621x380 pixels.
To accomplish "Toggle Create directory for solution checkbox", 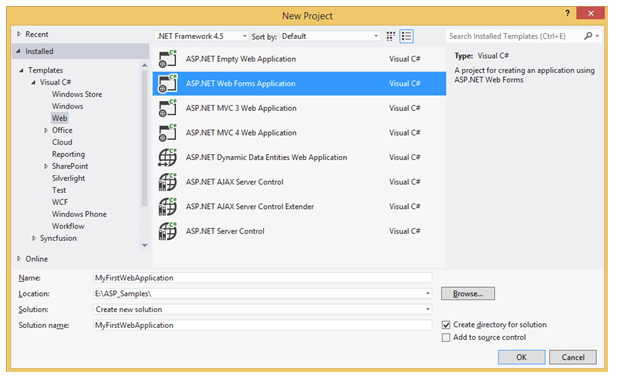I will [x=446, y=325].
